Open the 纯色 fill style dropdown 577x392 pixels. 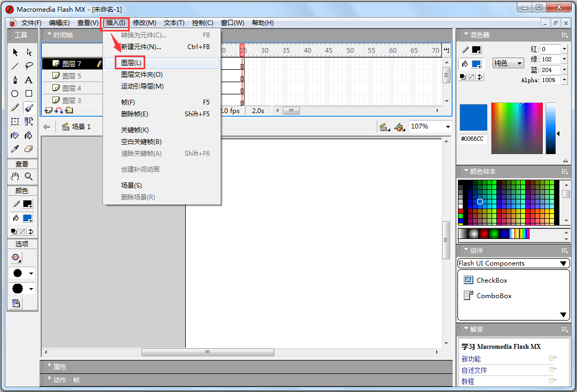[508, 63]
